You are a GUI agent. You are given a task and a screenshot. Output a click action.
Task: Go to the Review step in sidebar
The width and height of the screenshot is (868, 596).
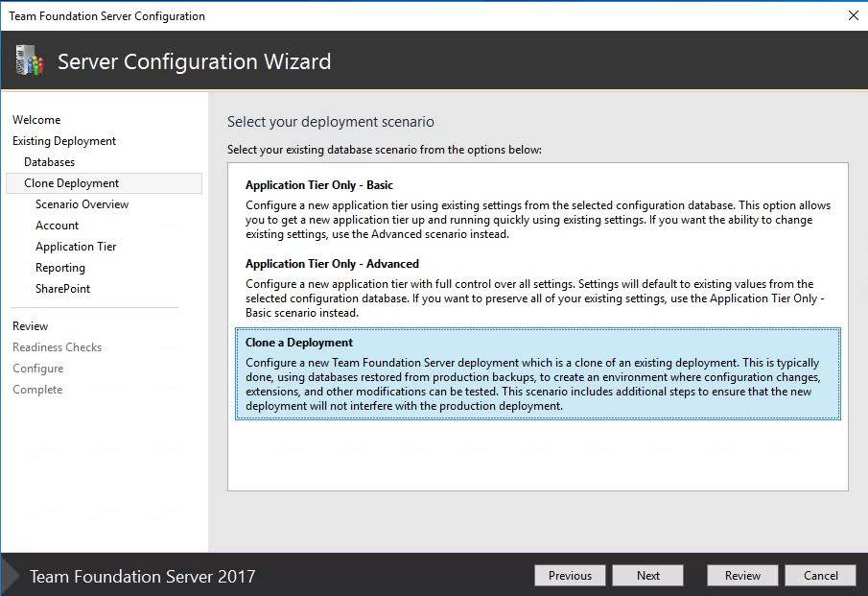[x=31, y=326]
